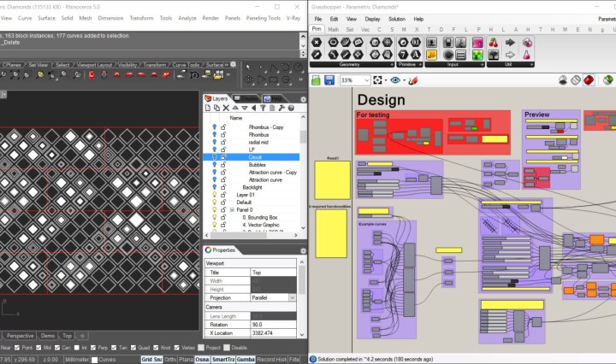Select the Circuit layer row

pyautogui.click(x=257, y=157)
